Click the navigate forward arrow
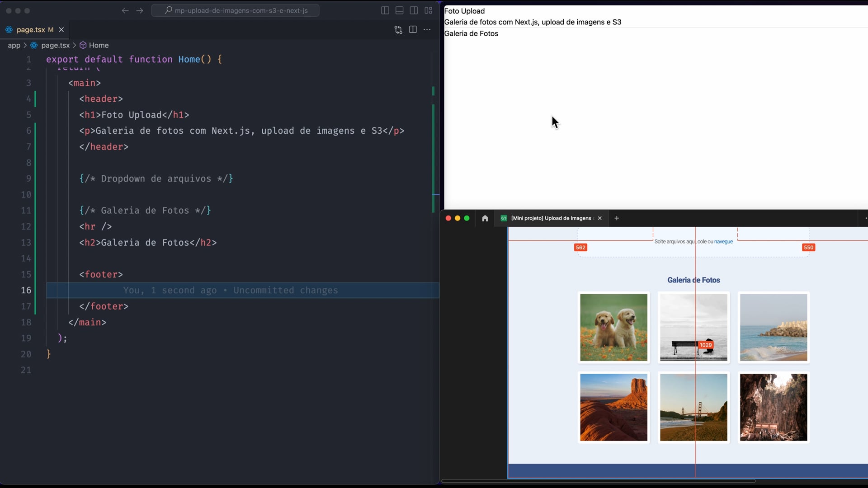This screenshot has height=488, width=868. tap(140, 10)
